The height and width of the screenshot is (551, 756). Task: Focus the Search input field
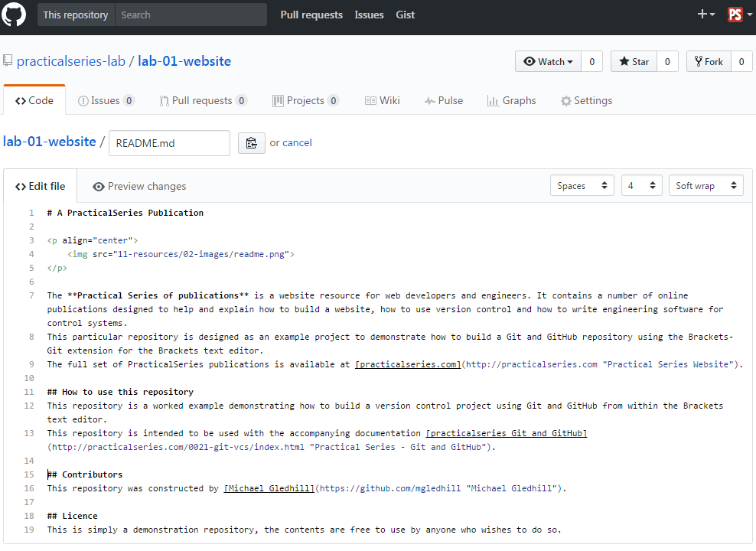tap(191, 15)
